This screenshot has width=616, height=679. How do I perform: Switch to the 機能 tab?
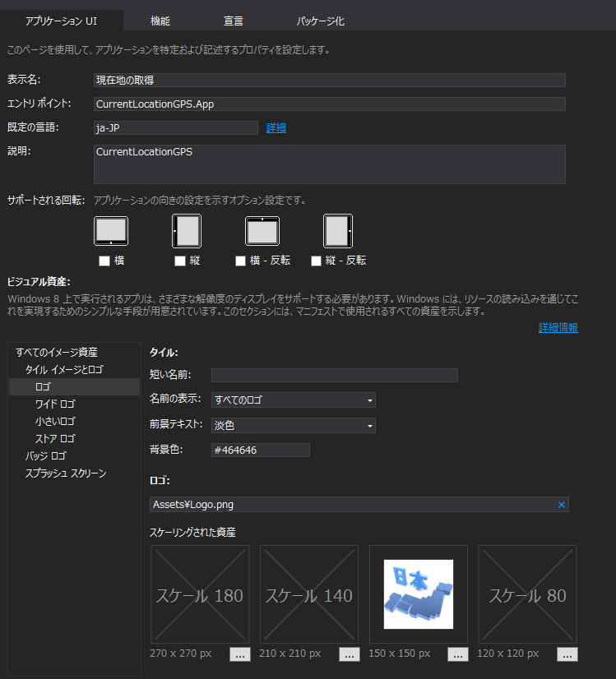tap(160, 21)
